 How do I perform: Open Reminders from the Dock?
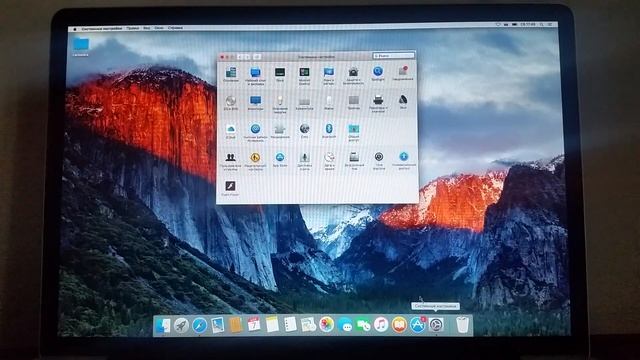pos(290,325)
